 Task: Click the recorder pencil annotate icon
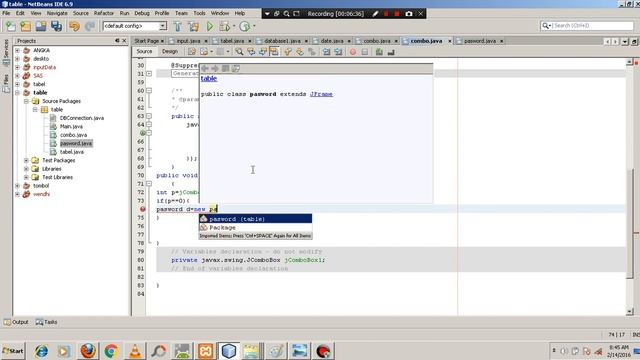pyautogui.click(x=375, y=13)
